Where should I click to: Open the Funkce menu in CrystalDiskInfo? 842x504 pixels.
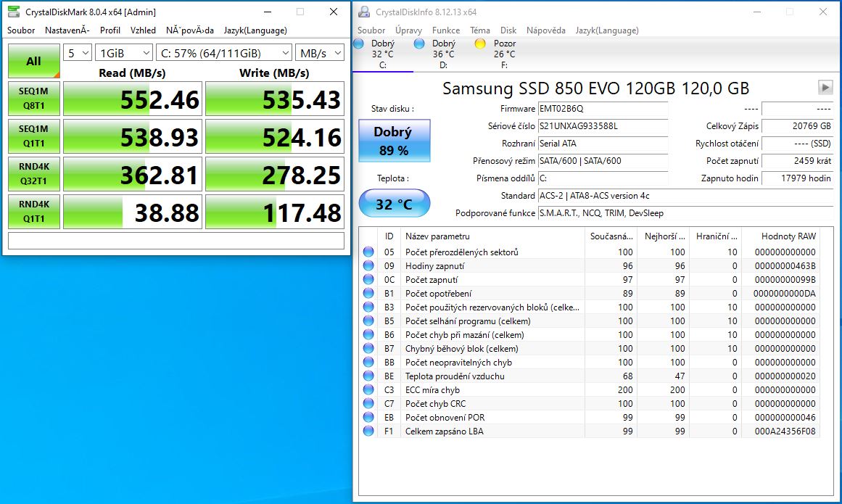446,30
